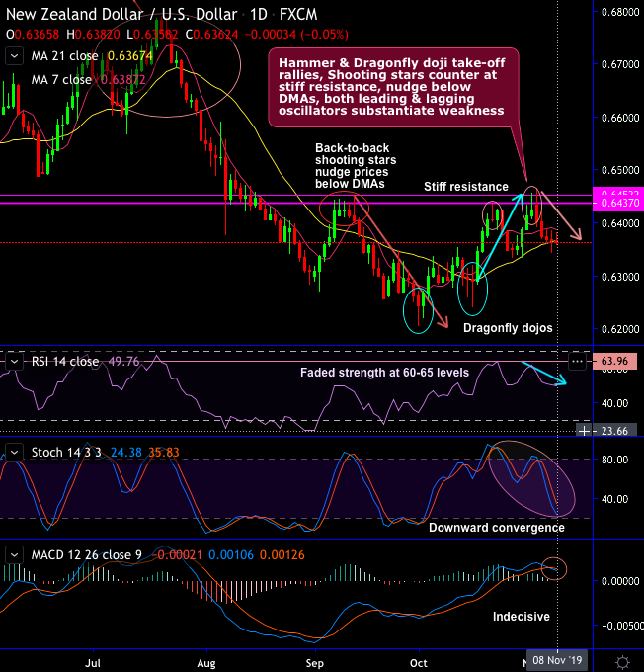
Task: Collapse the RSI 14 indicator legend chevron
Action: click(14, 362)
